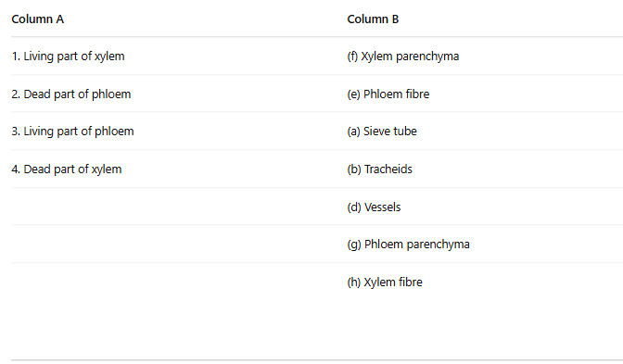Select 'Living part of xylem' item
Screen dimensions: 623x364
(x=68, y=56)
